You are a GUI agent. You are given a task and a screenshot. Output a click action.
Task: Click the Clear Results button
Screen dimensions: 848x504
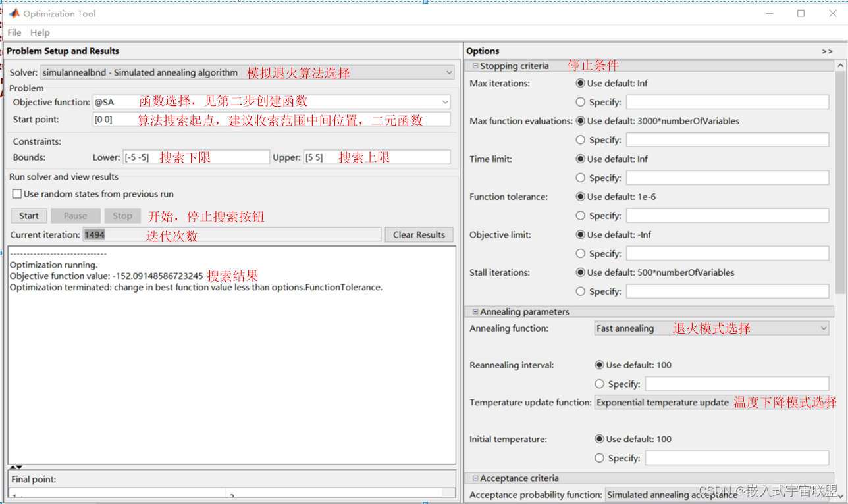419,234
